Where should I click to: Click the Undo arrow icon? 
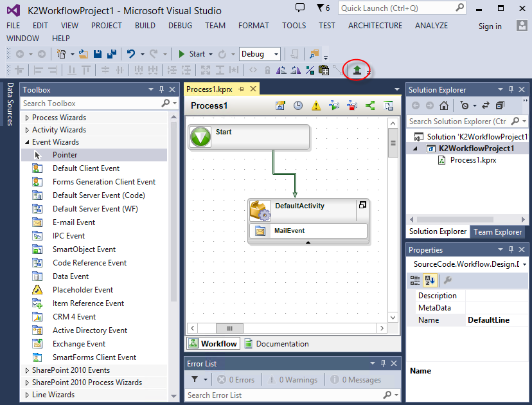(130, 54)
